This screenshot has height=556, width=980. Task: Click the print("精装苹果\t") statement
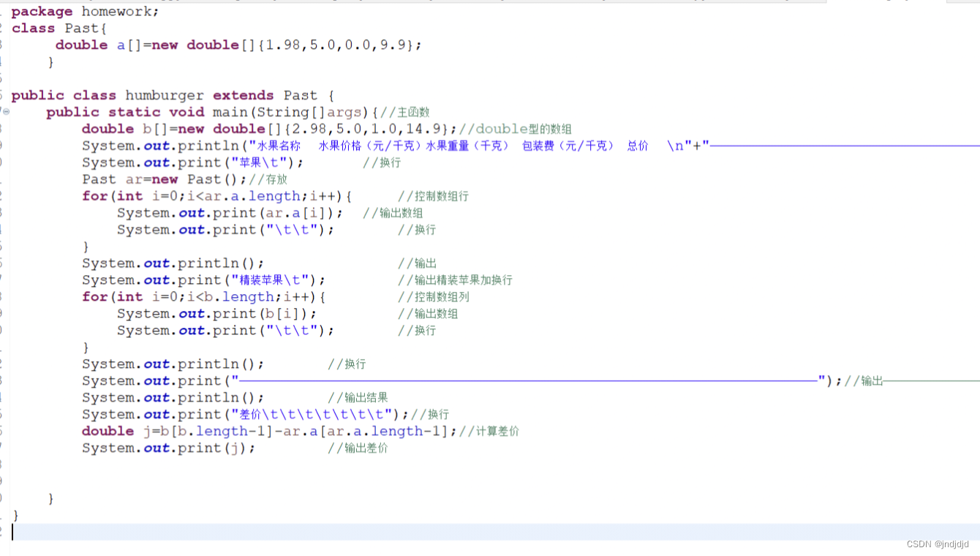(x=203, y=281)
